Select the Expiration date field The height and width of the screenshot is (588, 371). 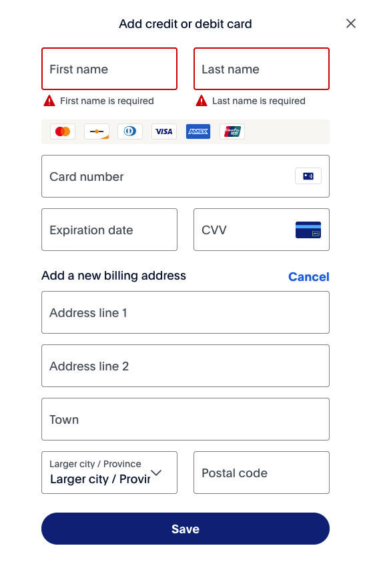pos(109,230)
